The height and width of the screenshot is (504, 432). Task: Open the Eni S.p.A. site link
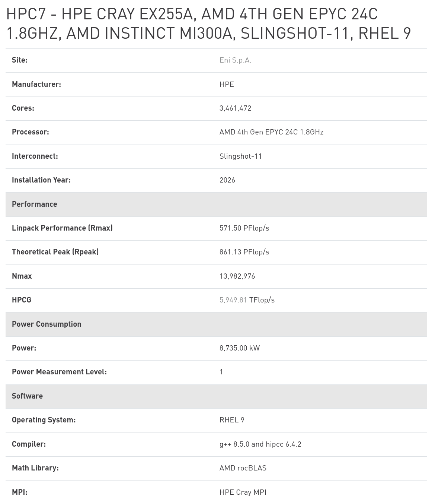[235, 60]
